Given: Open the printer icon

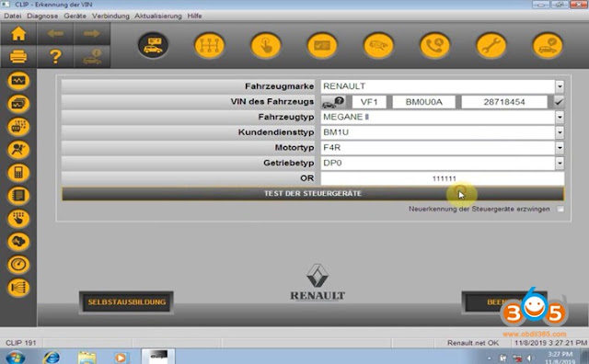Looking at the screenshot, I should 18,57.
